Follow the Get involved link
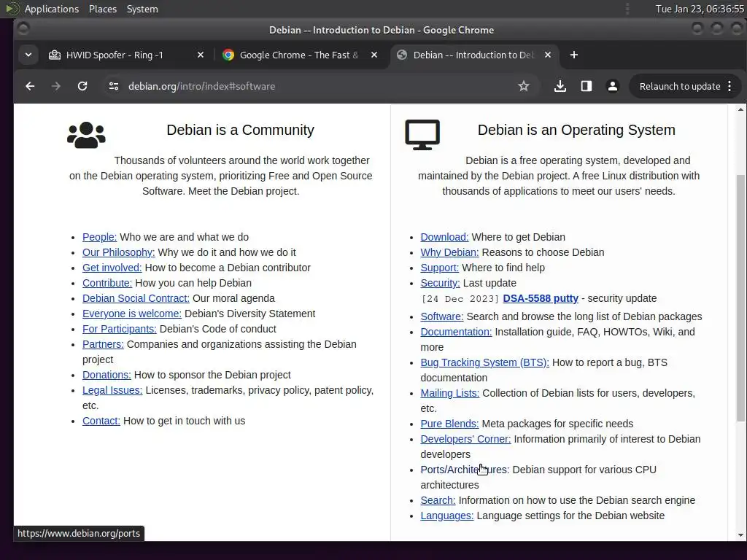The height and width of the screenshot is (560, 747). (x=112, y=268)
